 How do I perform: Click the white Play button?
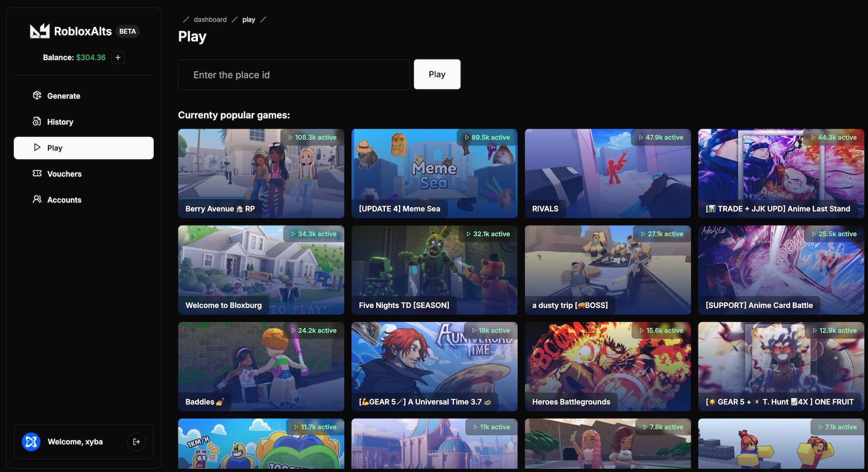click(437, 74)
